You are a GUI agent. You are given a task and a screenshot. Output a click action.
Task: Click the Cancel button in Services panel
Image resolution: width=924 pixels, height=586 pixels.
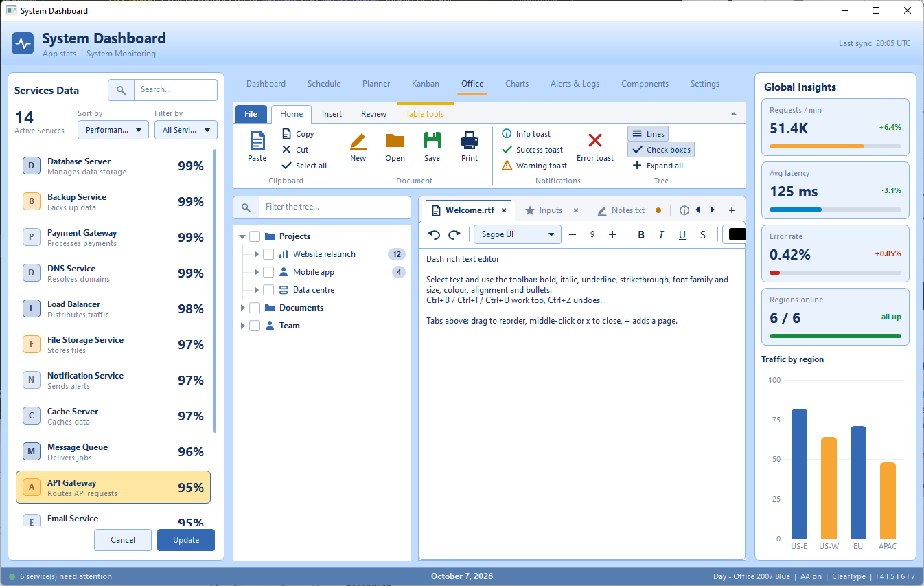tap(123, 540)
